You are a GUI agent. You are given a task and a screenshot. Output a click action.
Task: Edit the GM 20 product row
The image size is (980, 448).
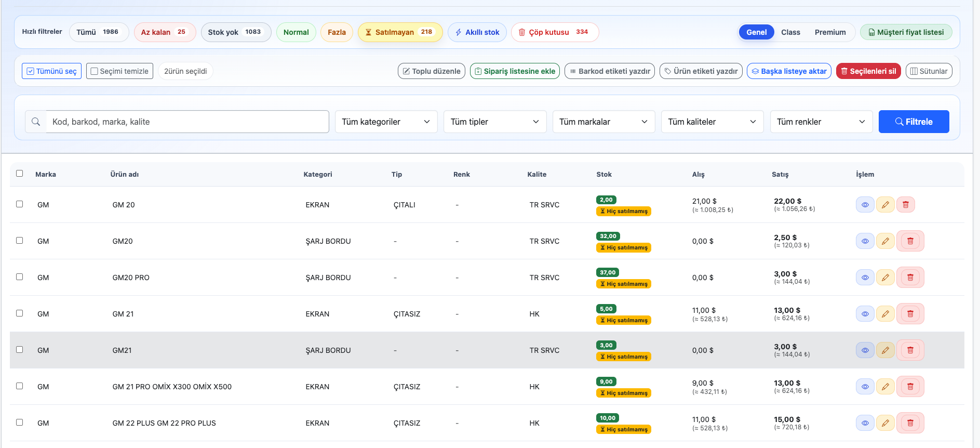pos(885,205)
